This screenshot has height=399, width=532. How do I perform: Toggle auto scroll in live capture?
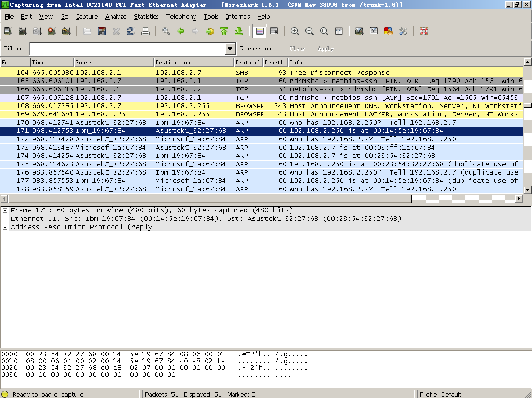[274, 32]
